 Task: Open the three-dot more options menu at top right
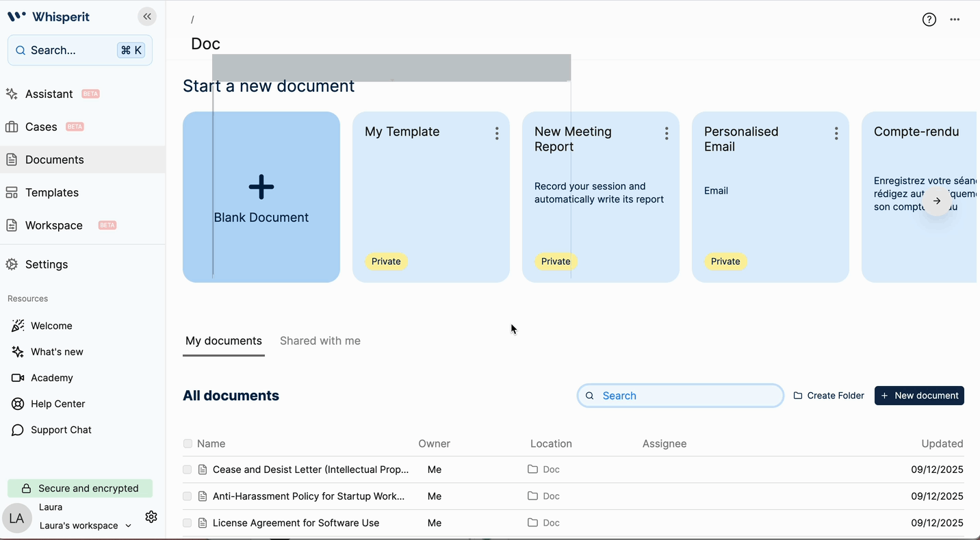(955, 20)
